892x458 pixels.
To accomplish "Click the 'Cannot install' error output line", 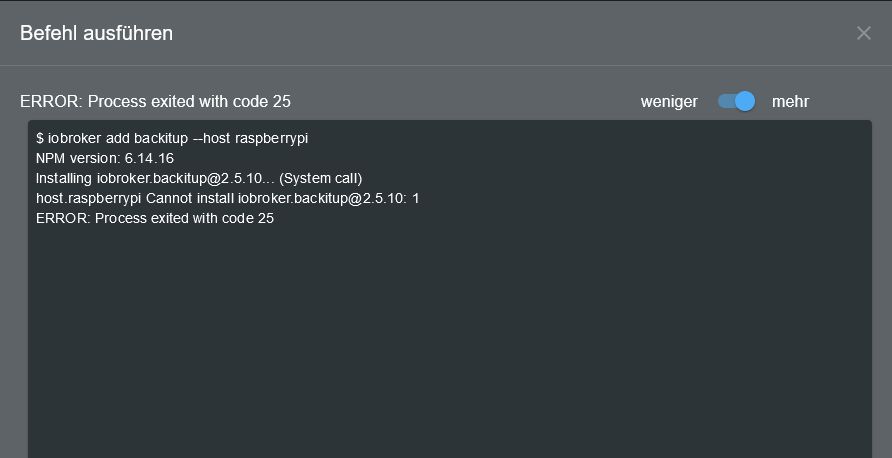I will coord(227,198).
